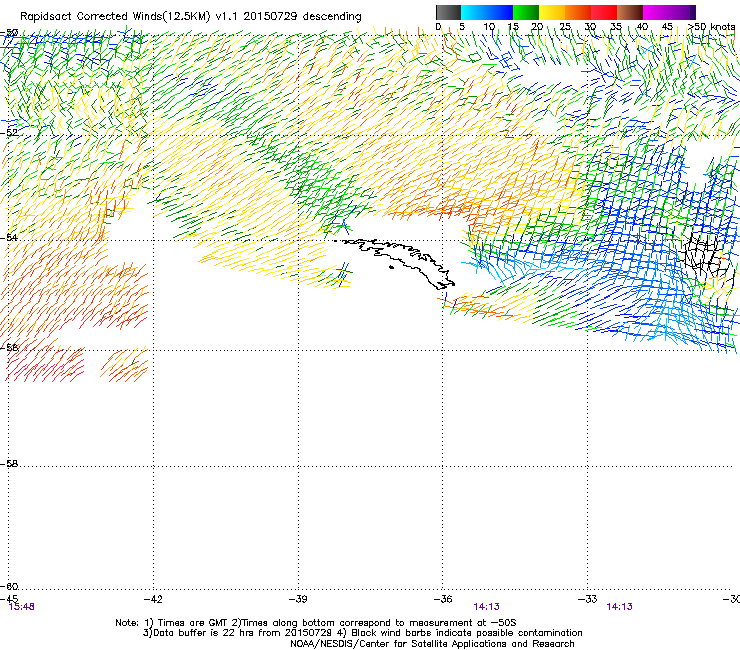Click the '-54' latitude label
740x650 pixels.
9,237
